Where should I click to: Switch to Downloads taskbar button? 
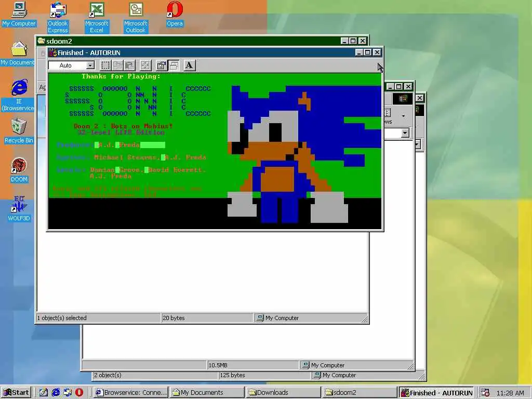coord(283,393)
